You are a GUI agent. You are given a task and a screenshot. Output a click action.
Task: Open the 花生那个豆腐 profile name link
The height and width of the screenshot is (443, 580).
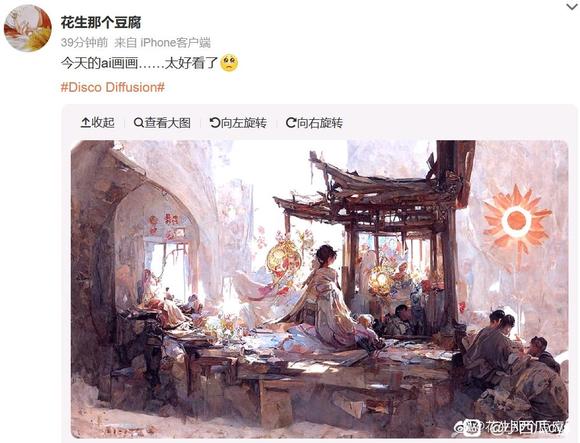101,23
